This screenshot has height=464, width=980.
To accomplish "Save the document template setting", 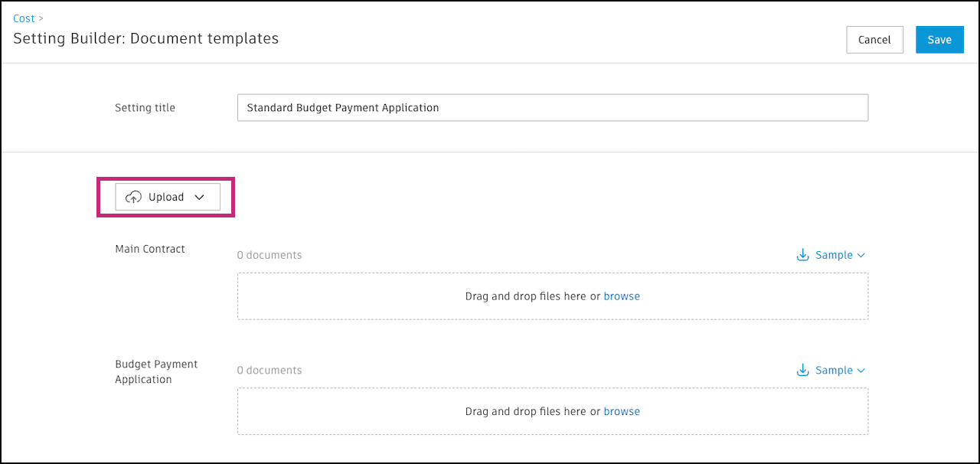I will [x=939, y=40].
